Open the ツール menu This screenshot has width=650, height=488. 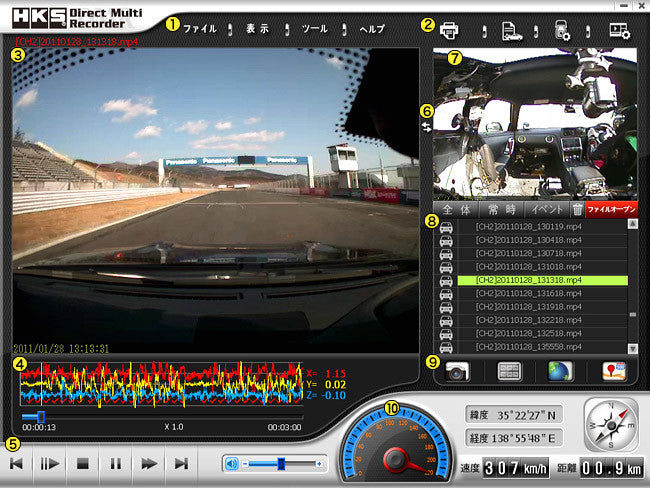313,29
